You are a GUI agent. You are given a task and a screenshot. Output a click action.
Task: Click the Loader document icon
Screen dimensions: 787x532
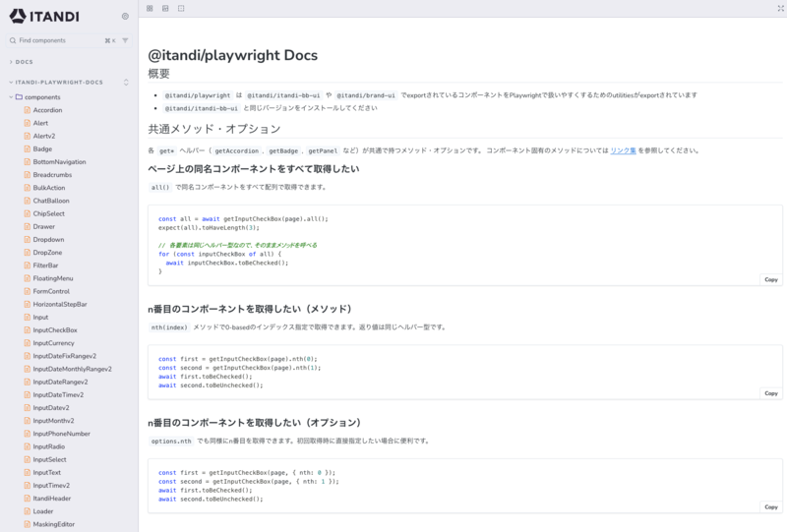(x=28, y=511)
